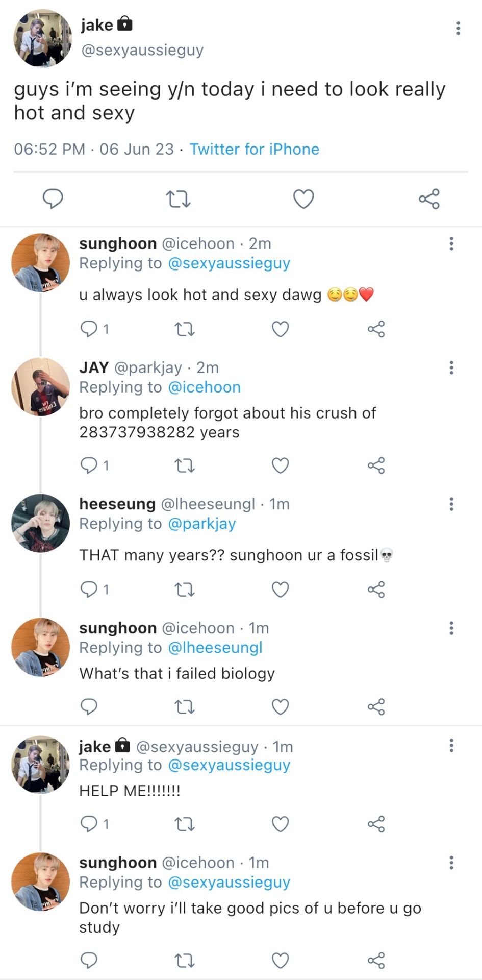Open options menu for heeseung's tweet

click(x=451, y=504)
